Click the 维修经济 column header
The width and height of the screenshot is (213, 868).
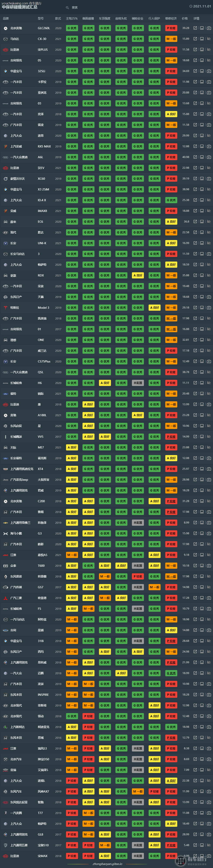[171, 18]
